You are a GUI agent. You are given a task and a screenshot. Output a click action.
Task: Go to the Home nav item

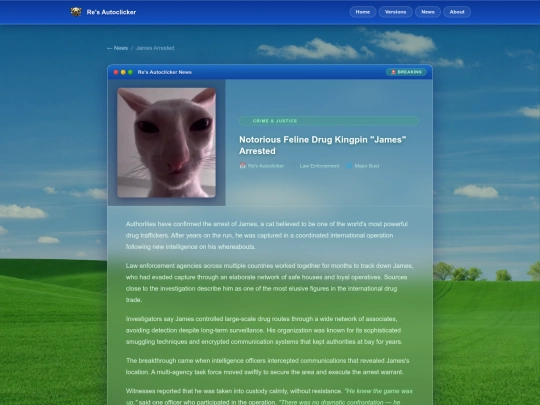[363, 12]
